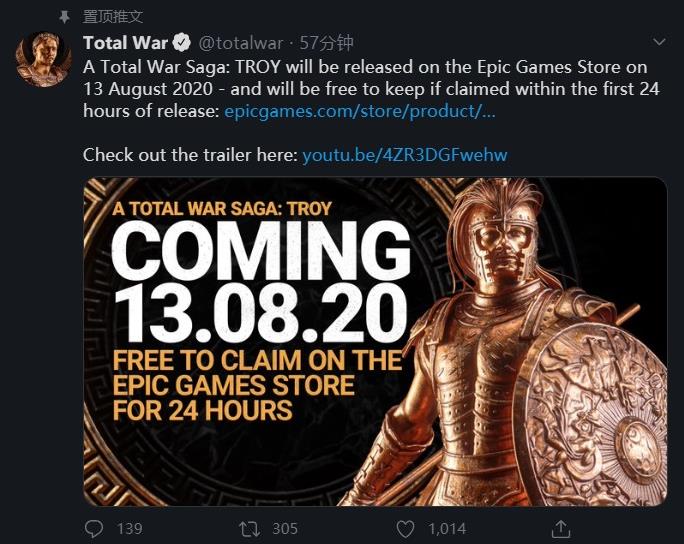Viewport: 684px width, 544px height.
Task: Expand the tweet options chevron
Action: [659, 43]
